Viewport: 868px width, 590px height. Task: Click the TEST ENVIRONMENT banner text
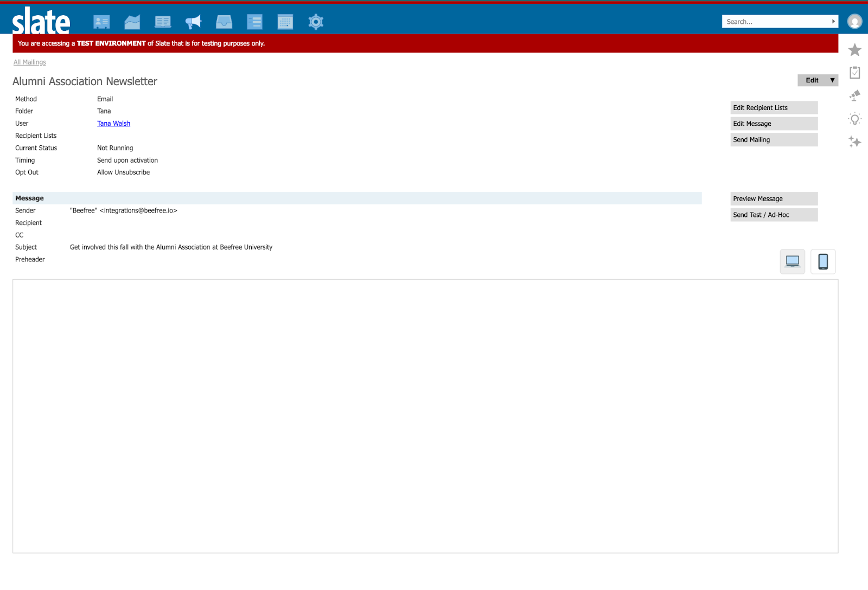[111, 43]
